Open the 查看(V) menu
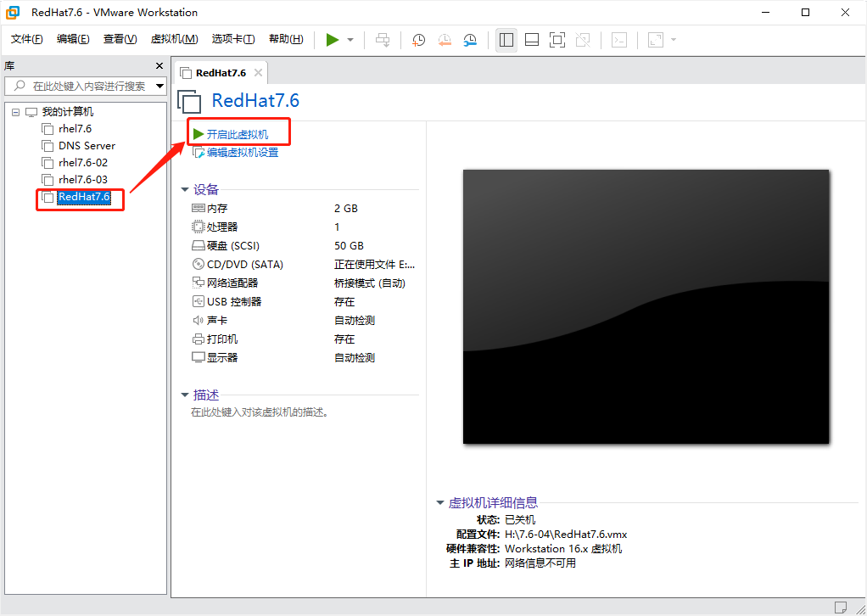 pos(120,39)
